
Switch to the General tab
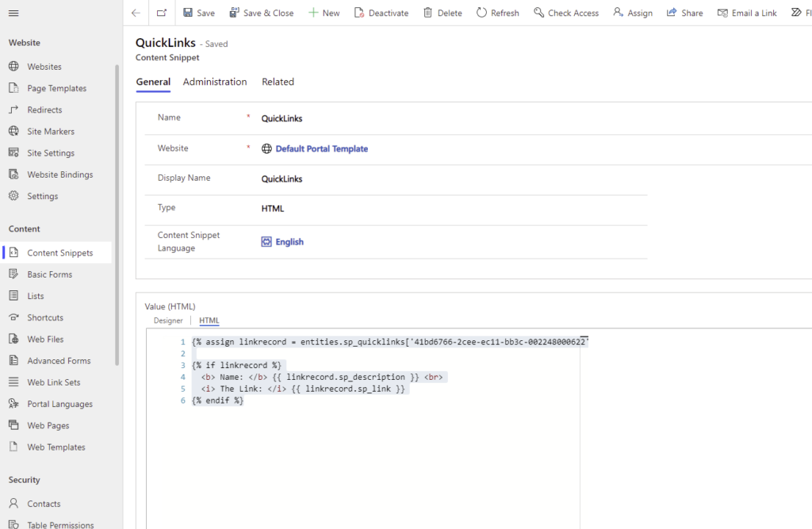(x=153, y=82)
